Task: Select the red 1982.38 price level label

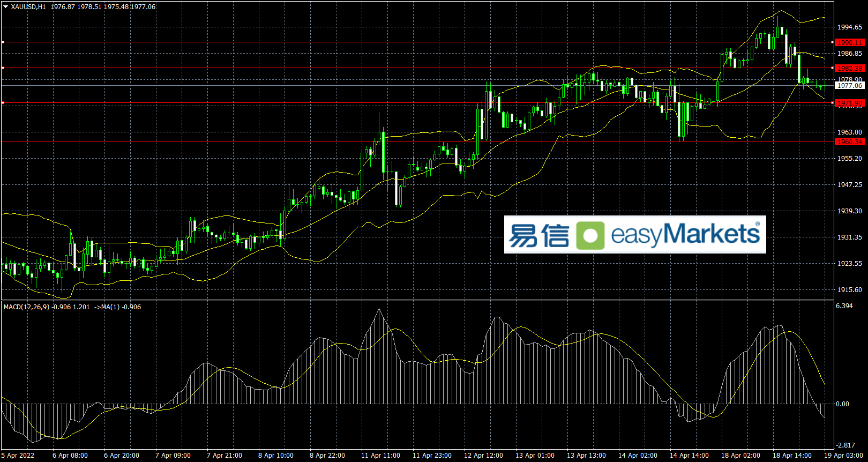Action: (x=850, y=68)
